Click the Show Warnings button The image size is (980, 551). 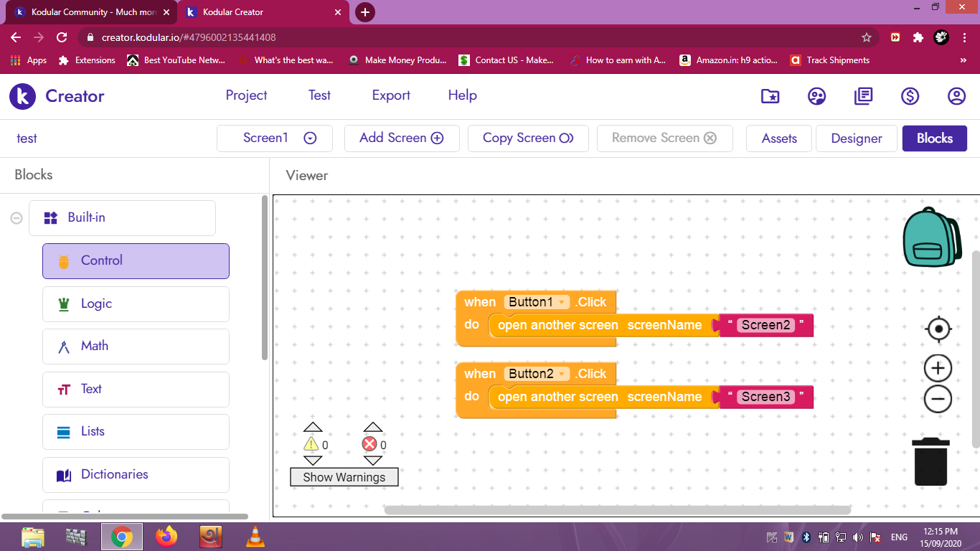[x=344, y=477]
